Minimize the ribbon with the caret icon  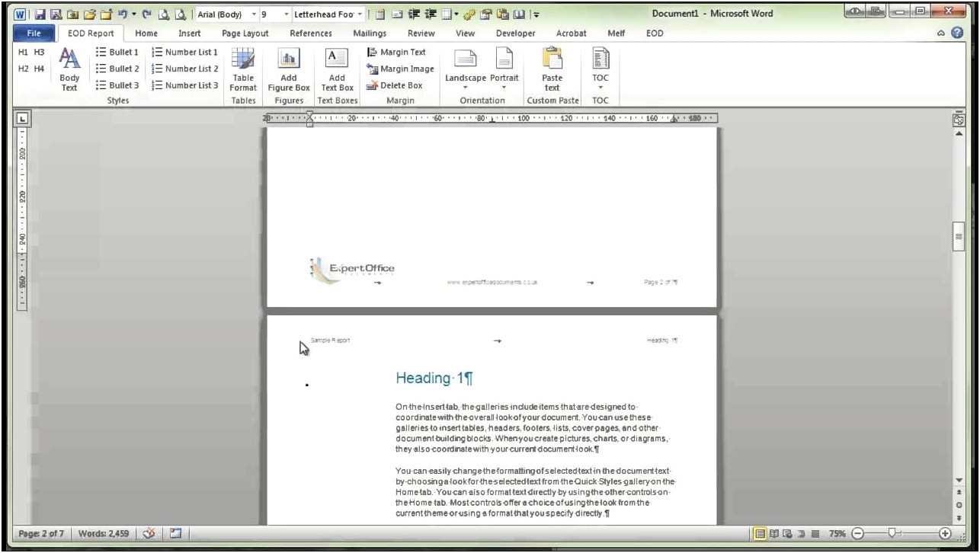pos(940,34)
